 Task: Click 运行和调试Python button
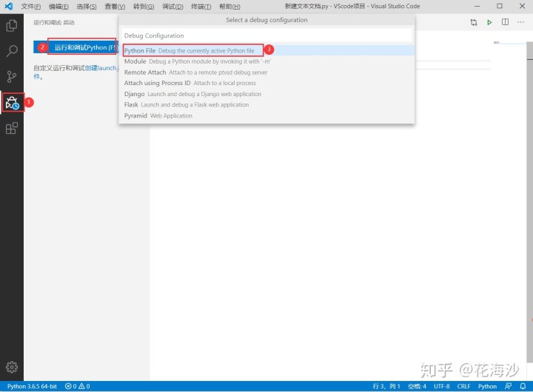click(76, 47)
